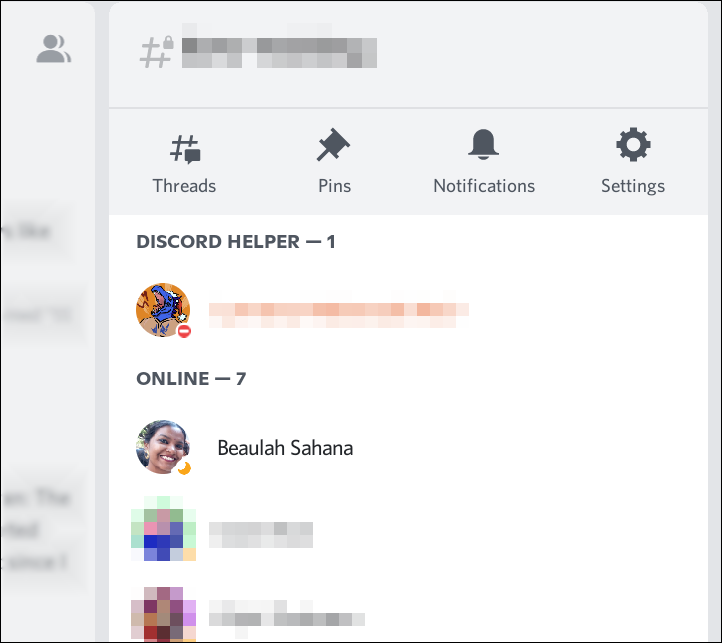Open the Settings gear icon
This screenshot has width=722, height=643.
point(633,144)
